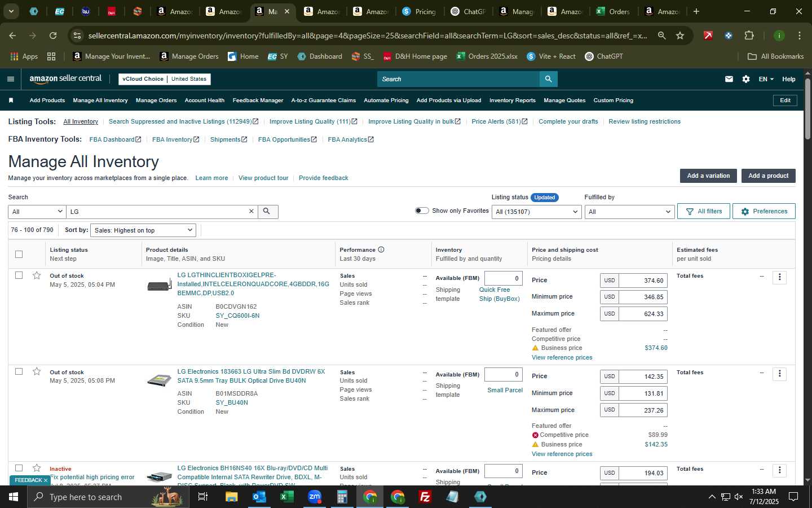This screenshot has height=508, width=812.
Task: Open View reference prices for SY_BU40N
Action: click(x=562, y=454)
